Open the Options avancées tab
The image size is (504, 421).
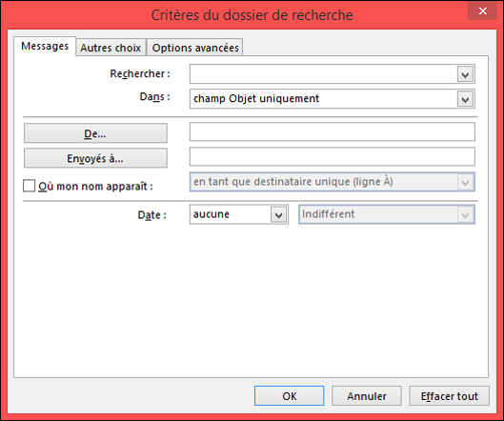pyautogui.click(x=195, y=48)
